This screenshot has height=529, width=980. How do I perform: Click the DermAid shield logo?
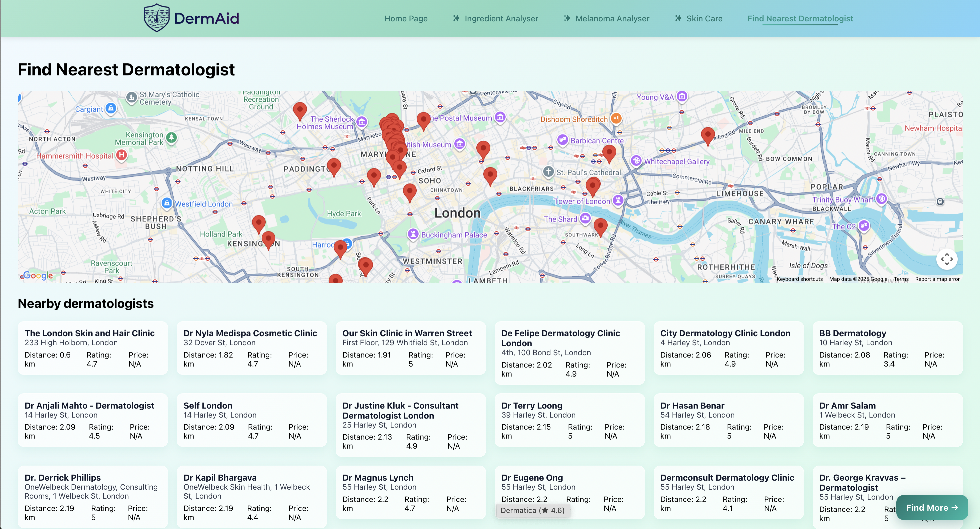(x=156, y=18)
